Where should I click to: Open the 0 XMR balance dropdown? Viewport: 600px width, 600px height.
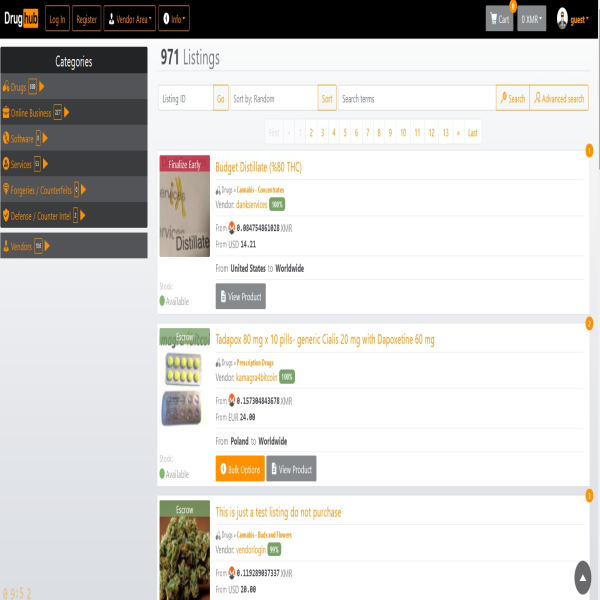531,19
